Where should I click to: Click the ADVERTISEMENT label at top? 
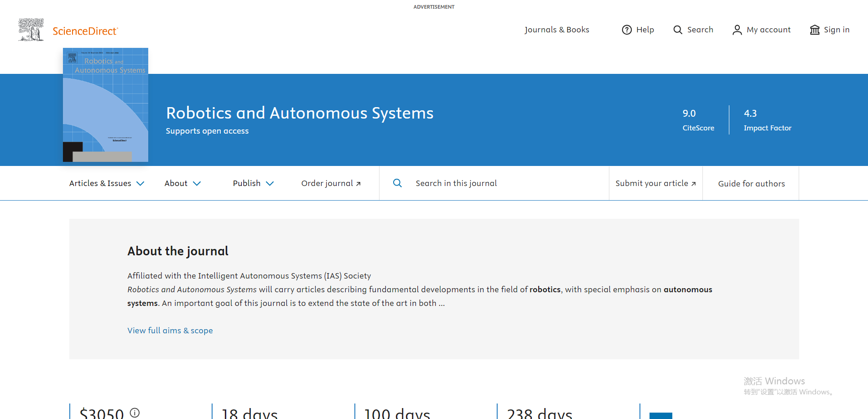434,7
